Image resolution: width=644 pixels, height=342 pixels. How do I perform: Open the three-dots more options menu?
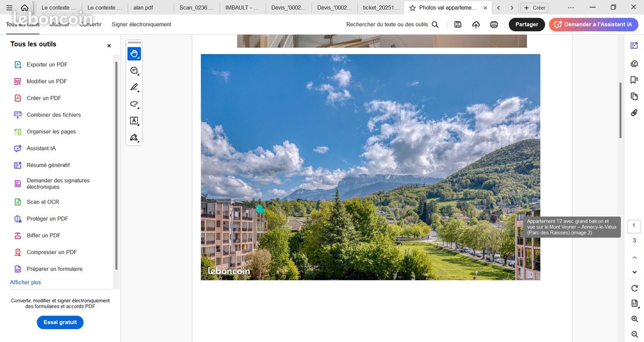(570, 8)
